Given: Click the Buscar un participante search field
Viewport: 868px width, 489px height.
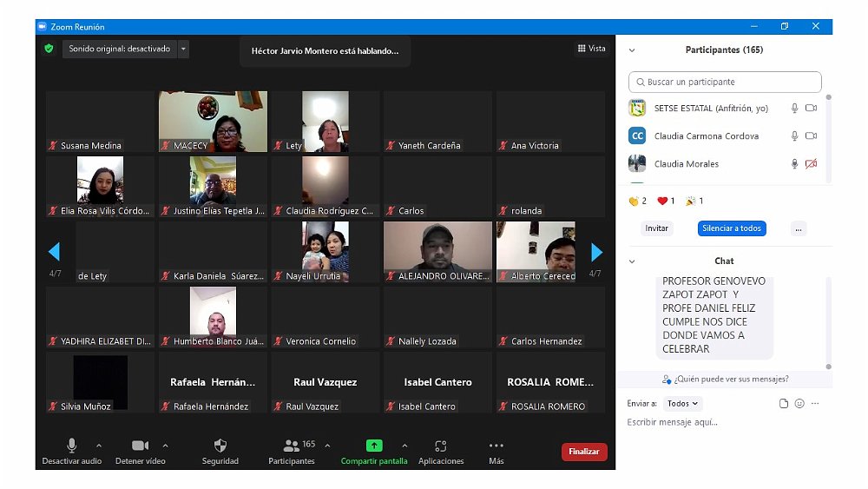Looking at the screenshot, I should [x=725, y=82].
